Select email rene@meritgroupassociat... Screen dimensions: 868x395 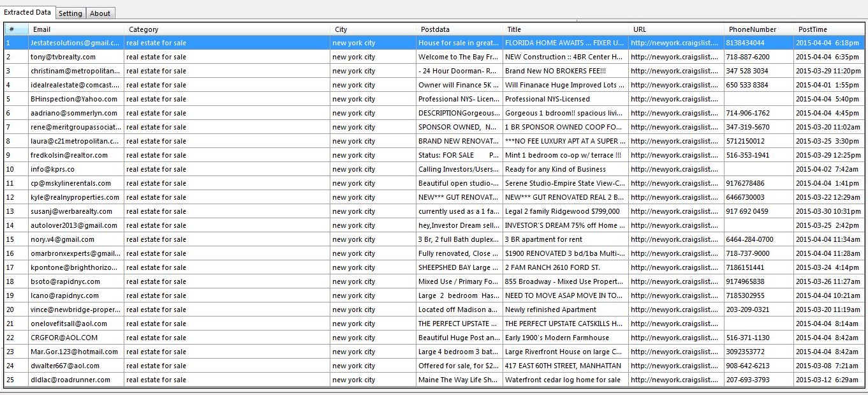pos(75,127)
